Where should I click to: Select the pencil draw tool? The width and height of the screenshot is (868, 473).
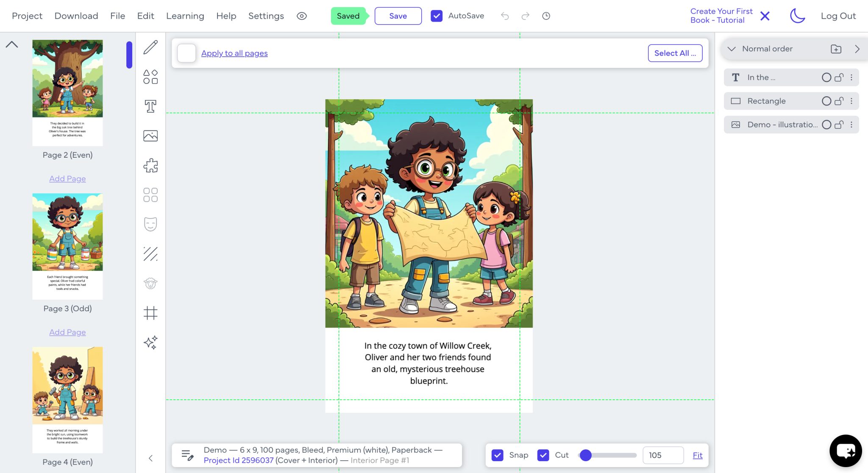(150, 47)
